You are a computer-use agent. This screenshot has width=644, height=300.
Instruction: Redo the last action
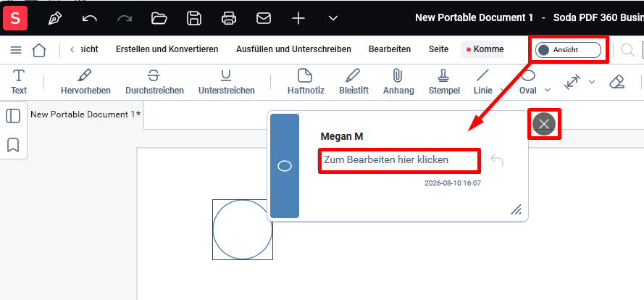click(x=125, y=19)
